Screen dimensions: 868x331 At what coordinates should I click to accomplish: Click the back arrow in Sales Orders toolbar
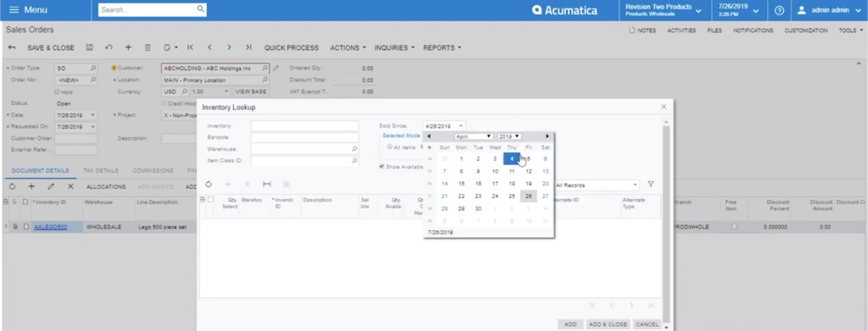point(12,47)
